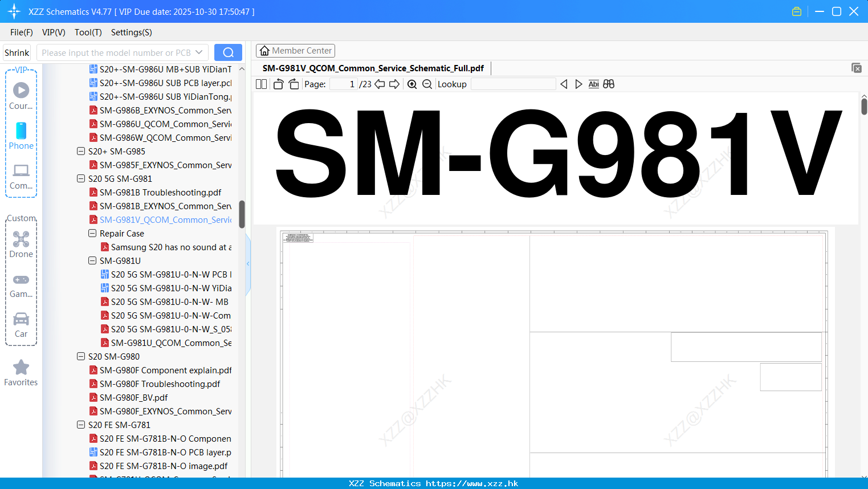This screenshot has width=868, height=489.
Task: Open the Courses section in sidebar
Action: click(21, 96)
